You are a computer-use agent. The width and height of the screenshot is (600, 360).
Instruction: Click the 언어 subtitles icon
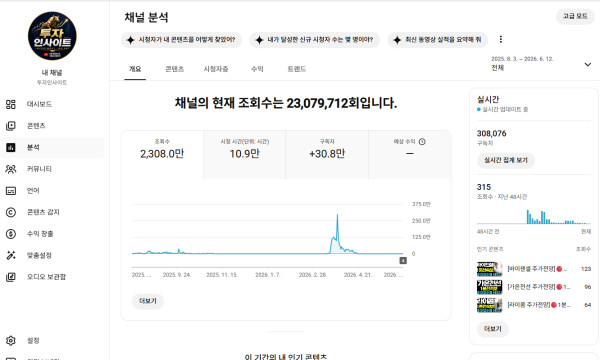(11, 191)
